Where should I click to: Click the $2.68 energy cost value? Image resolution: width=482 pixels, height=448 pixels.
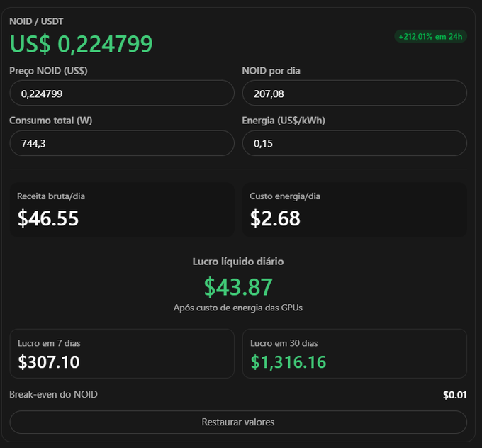[x=275, y=218]
